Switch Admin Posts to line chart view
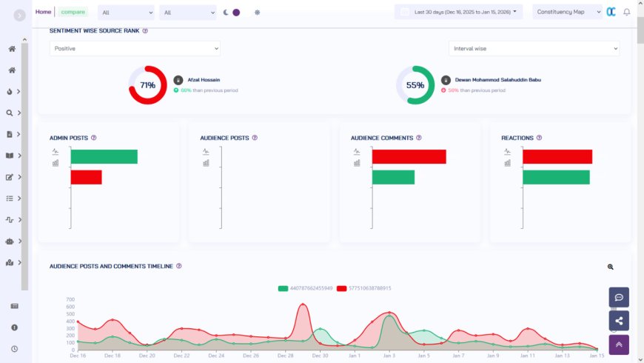644x363 pixels. 56,151
